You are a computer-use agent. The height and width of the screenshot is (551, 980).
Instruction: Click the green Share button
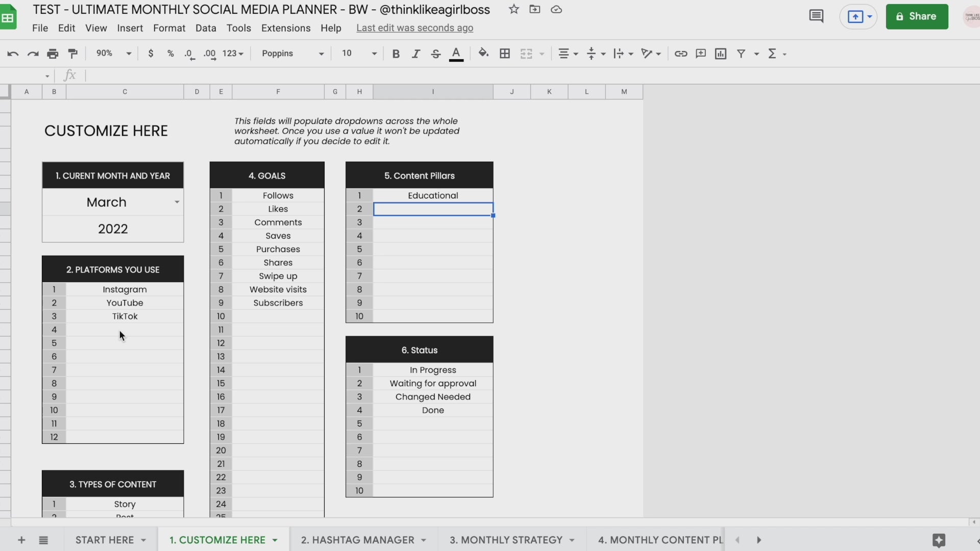click(x=917, y=16)
